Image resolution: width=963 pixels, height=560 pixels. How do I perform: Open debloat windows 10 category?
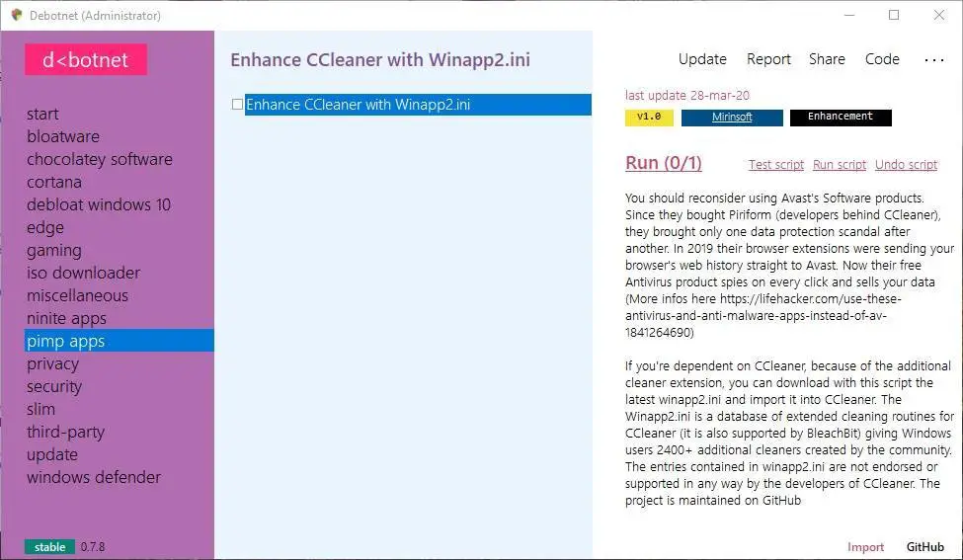(x=98, y=205)
